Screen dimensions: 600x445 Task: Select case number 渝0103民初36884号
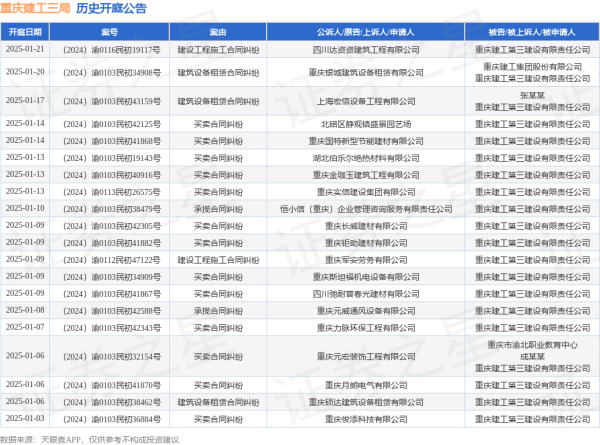coord(112,419)
